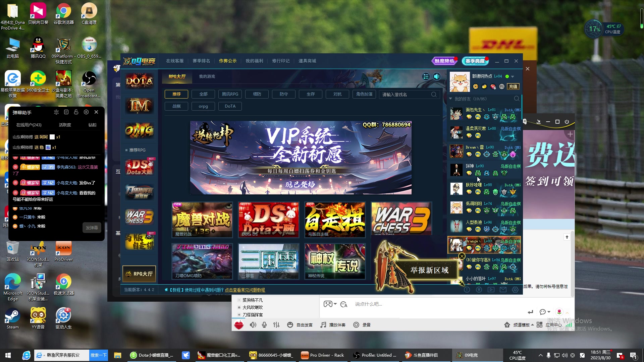Open the 常见问题教程 tutorial link
Screen dimensions: 644x362
tap(245, 290)
